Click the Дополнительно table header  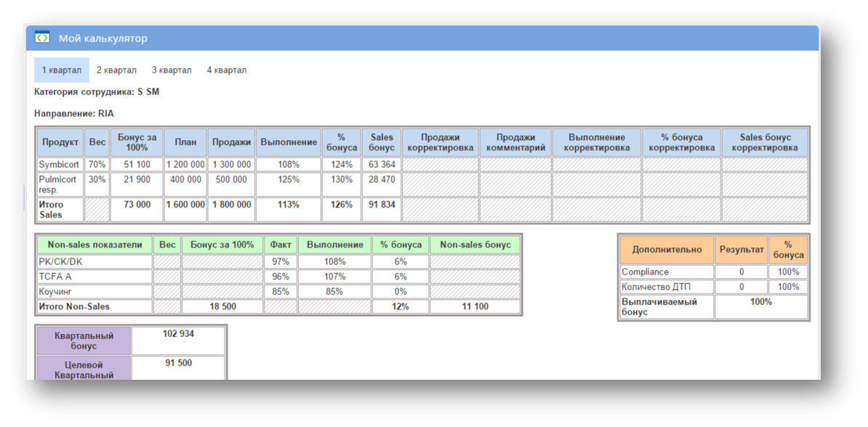pyautogui.click(x=667, y=250)
